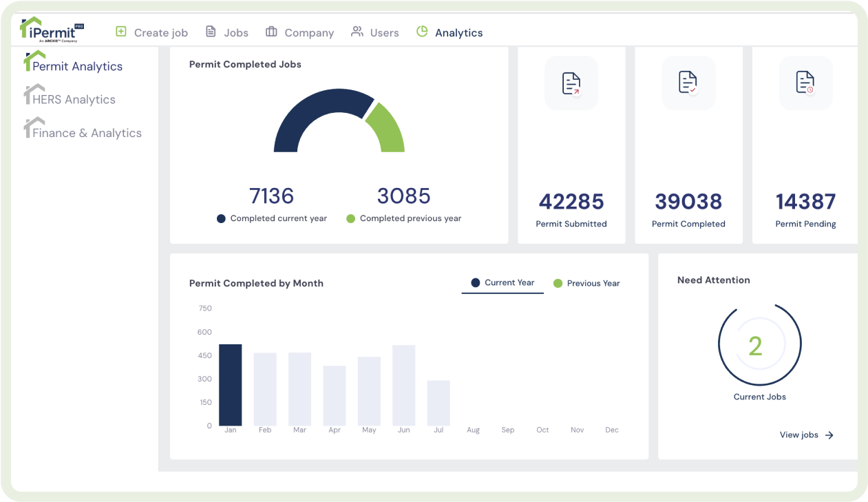The image size is (868, 502).
Task: Select the Apr bar in the chart
Action: coord(335,396)
